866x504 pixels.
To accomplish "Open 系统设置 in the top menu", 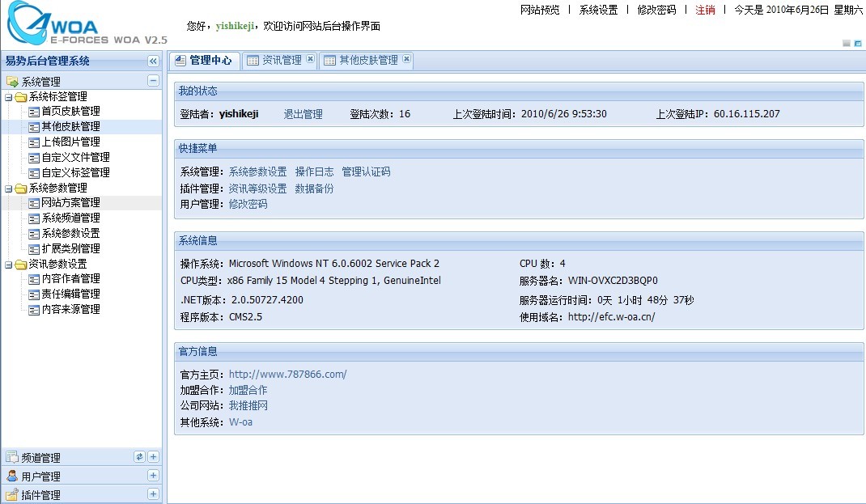I will point(598,10).
